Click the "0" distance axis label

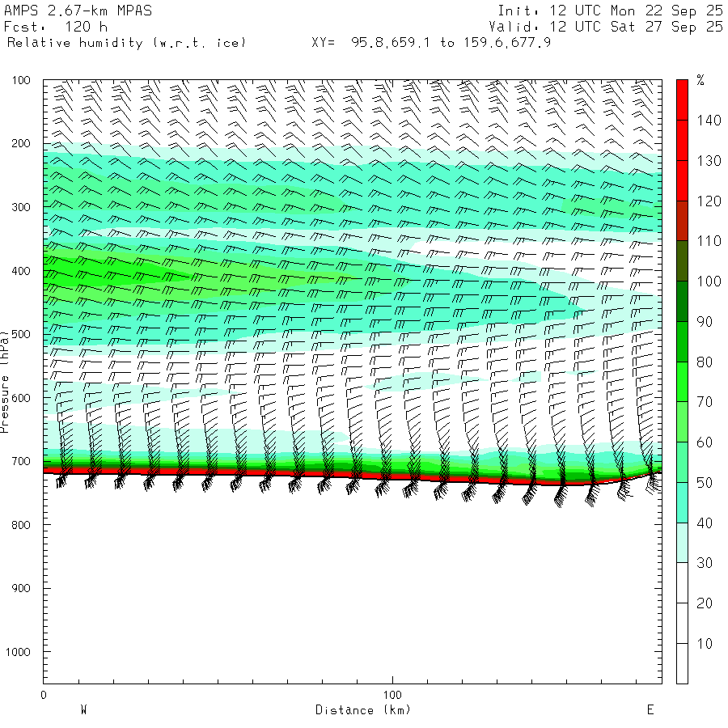click(44, 695)
